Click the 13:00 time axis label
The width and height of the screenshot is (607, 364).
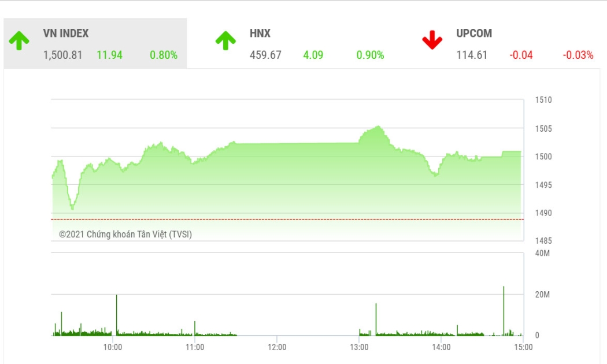pos(359,347)
